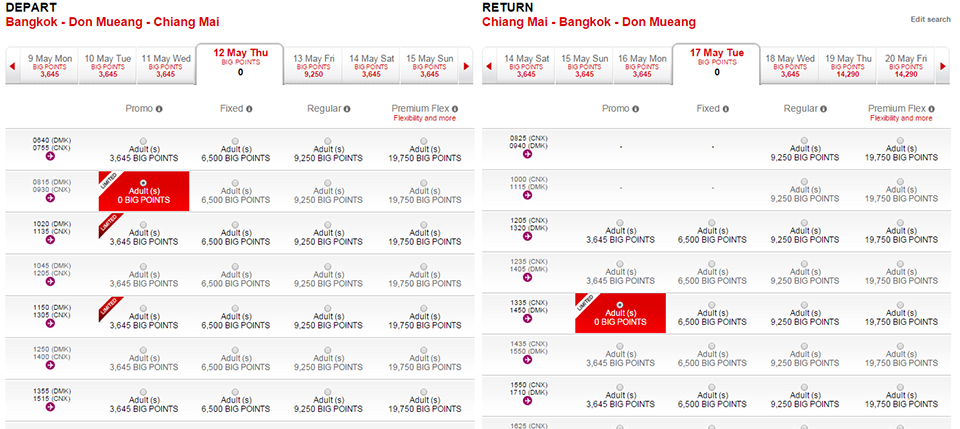Open details arrow for 1250 DMK departure flight
Viewport: 960px width, 429px height.
coord(50,365)
